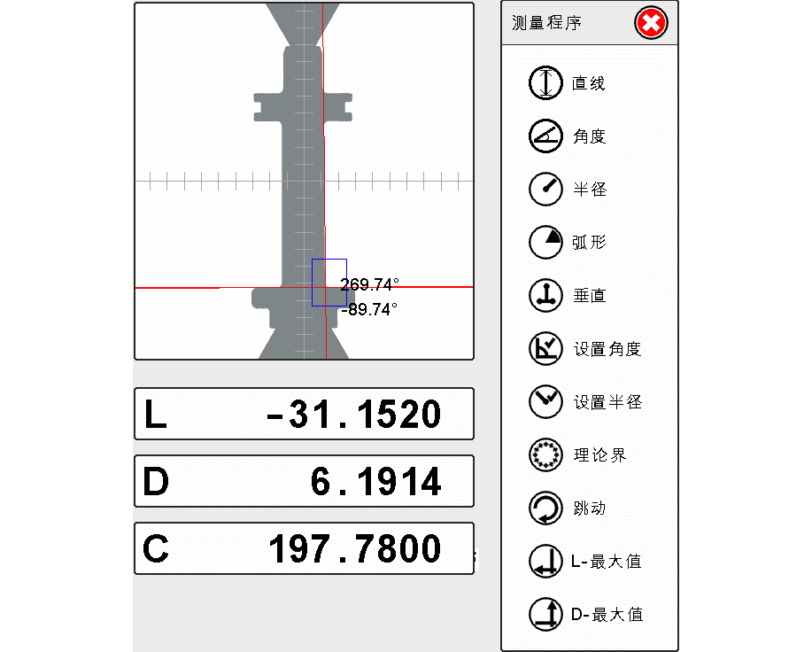The image size is (812, 652).
Task: Click the blue measurement box on the profile
Action: point(329,282)
